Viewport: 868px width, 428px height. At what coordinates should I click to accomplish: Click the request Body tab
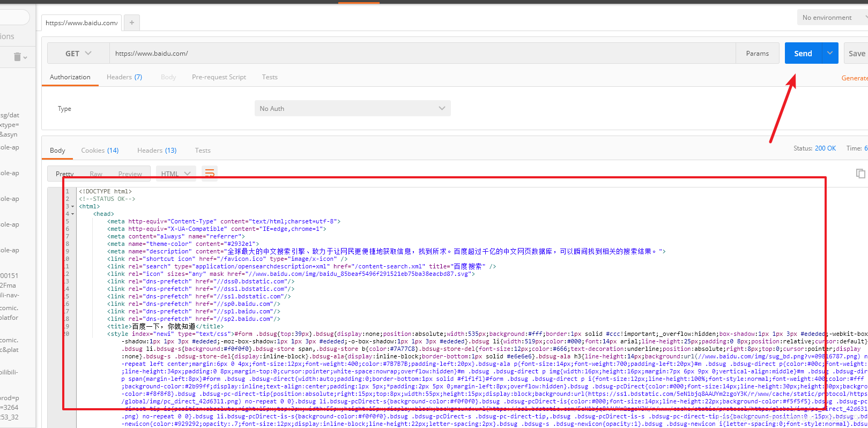tap(168, 77)
